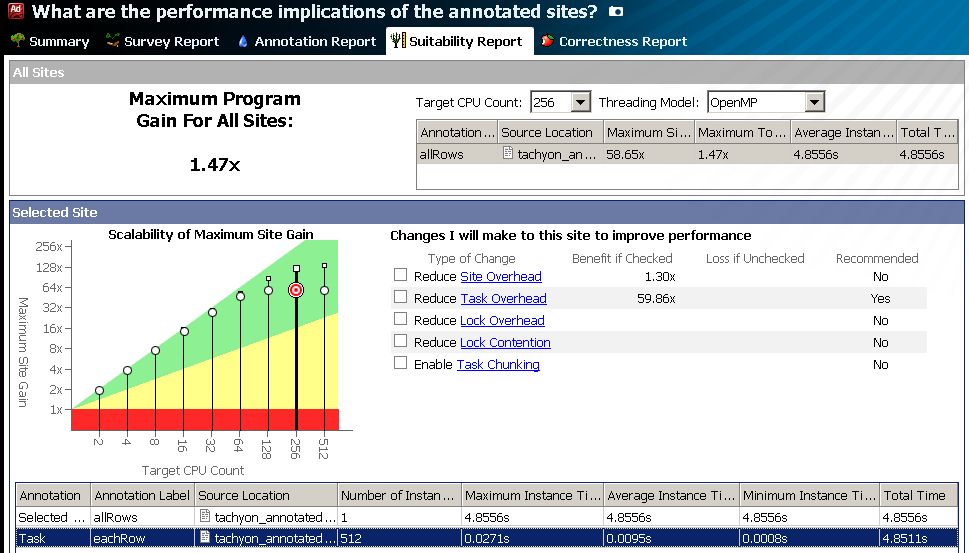This screenshot has height=553, width=969.
Task: Click Average Instan... header in top table
Action: pos(844,132)
